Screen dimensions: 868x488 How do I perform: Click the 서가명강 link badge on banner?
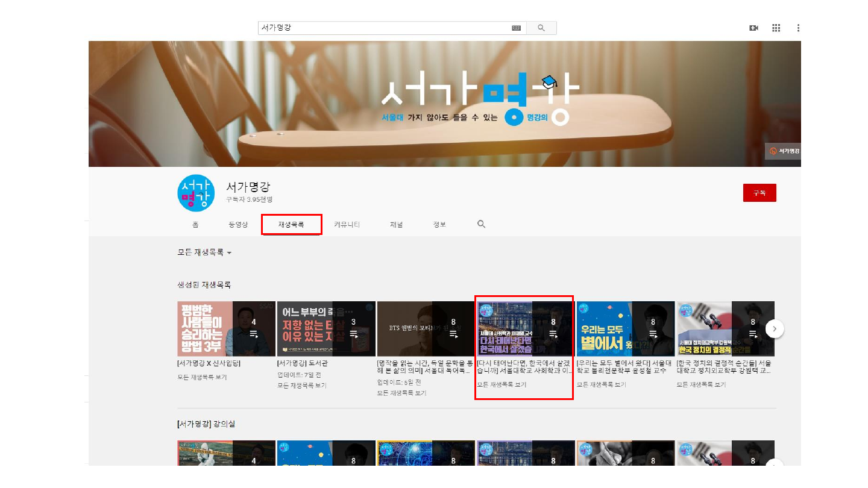784,151
